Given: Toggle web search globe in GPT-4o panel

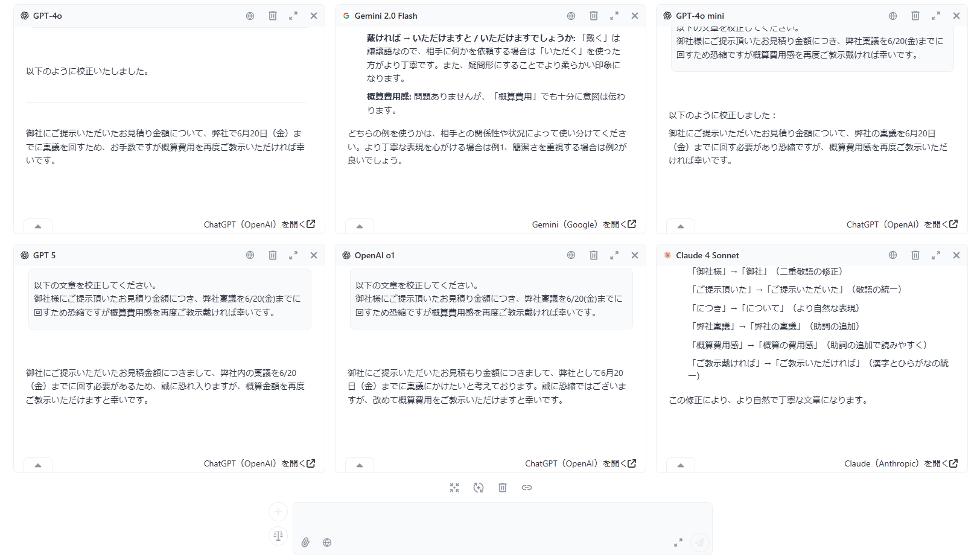Looking at the screenshot, I should tap(250, 16).
